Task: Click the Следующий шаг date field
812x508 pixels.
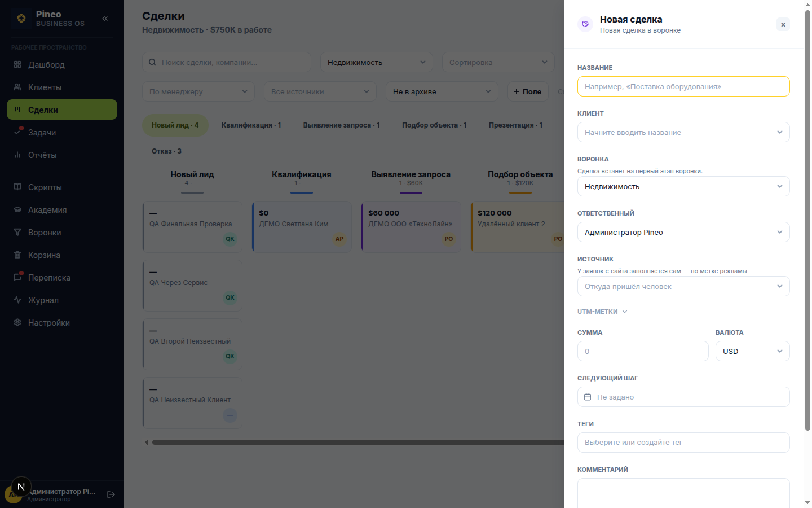Action: pos(683,397)
